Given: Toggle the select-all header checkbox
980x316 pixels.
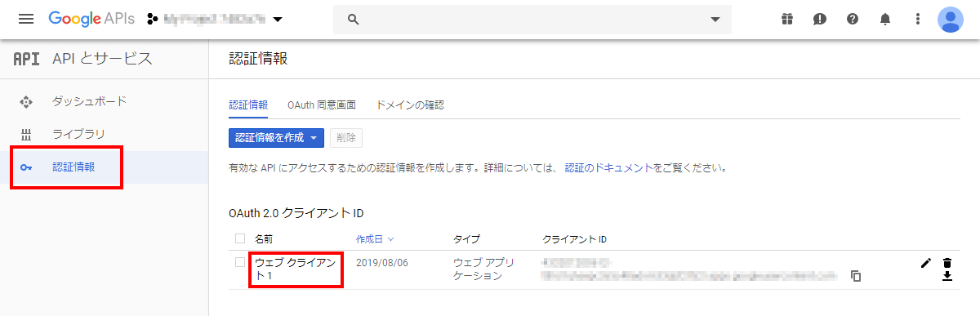Looking at the screenshot, I should click(x=240, y=238).
